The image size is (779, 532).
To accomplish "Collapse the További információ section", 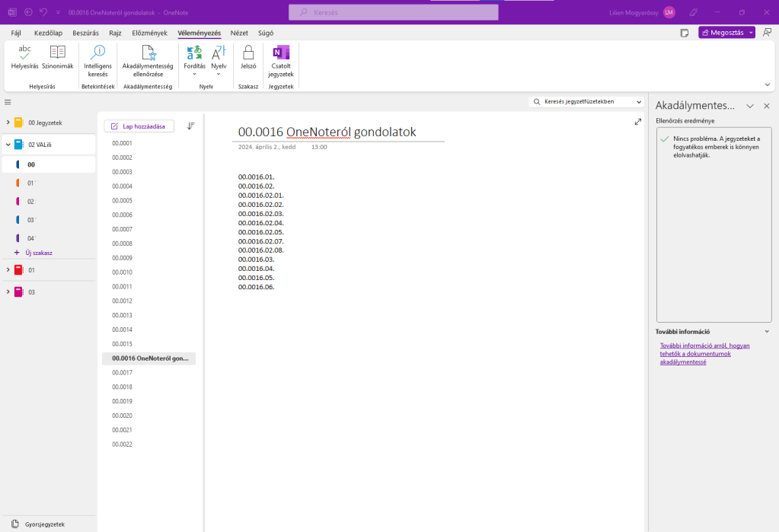I will pos(766,332).
